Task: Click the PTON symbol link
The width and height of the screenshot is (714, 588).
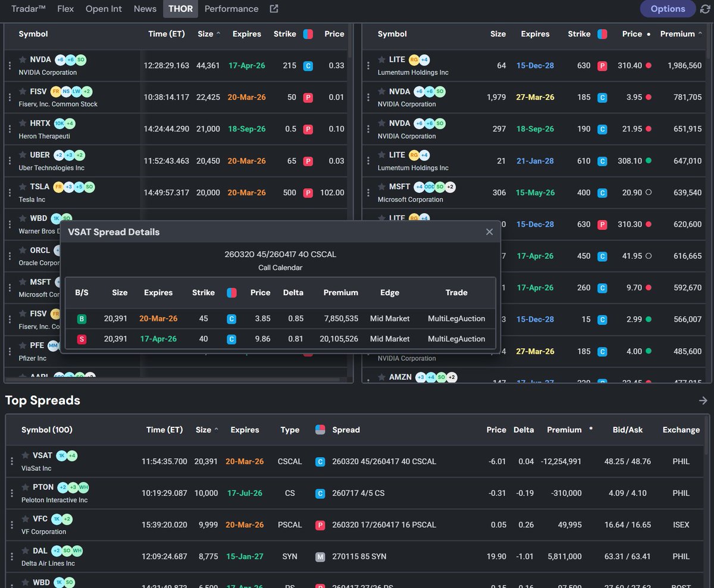Action: [43, 487]
